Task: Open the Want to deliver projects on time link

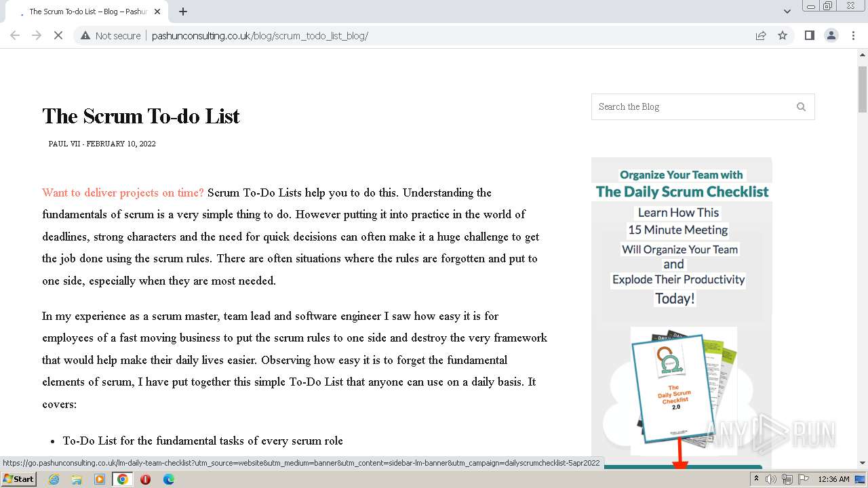Action: tap(123, 192)
